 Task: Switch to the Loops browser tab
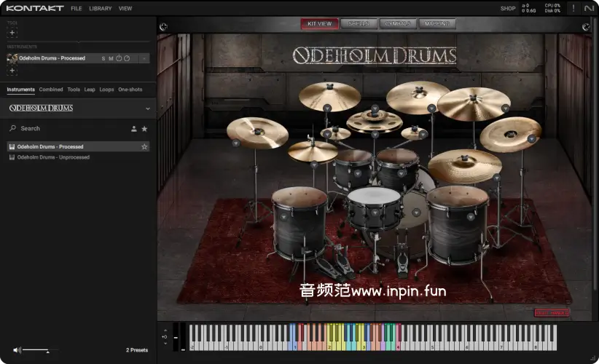[106, 90]
